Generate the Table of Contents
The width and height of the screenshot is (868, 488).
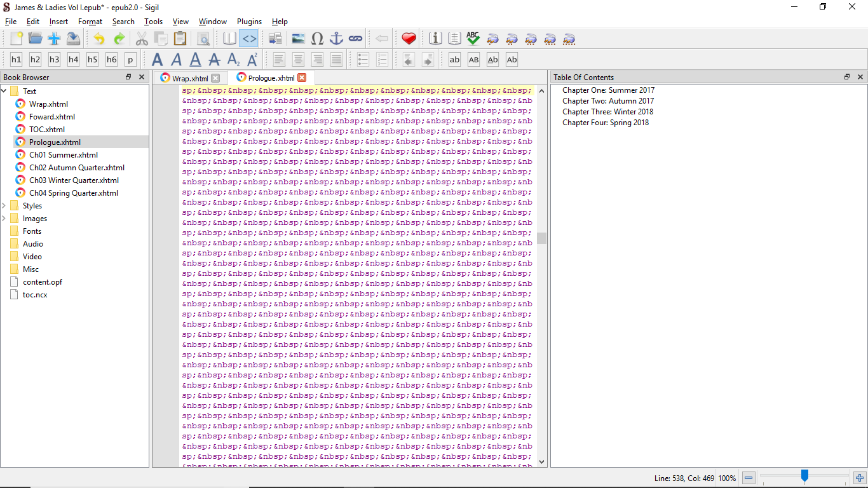click(454, 39)
